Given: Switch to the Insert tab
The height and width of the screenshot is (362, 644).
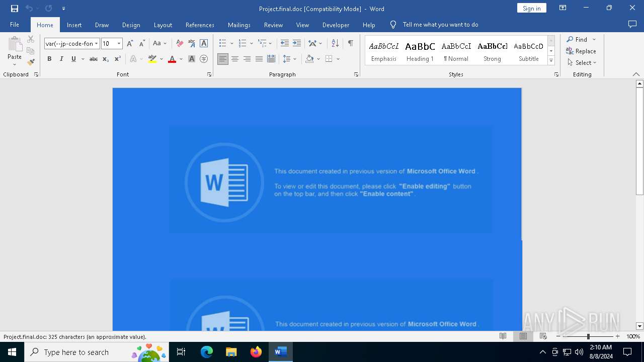Looking at the screenshot, I should point(74,25).
